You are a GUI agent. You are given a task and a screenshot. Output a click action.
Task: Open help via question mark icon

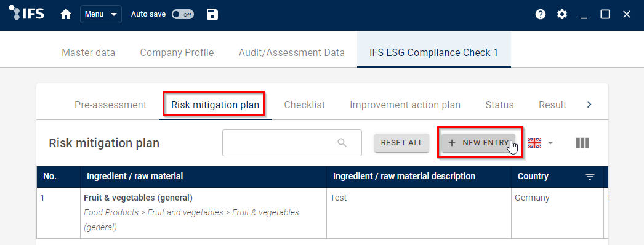click(541, 14)
